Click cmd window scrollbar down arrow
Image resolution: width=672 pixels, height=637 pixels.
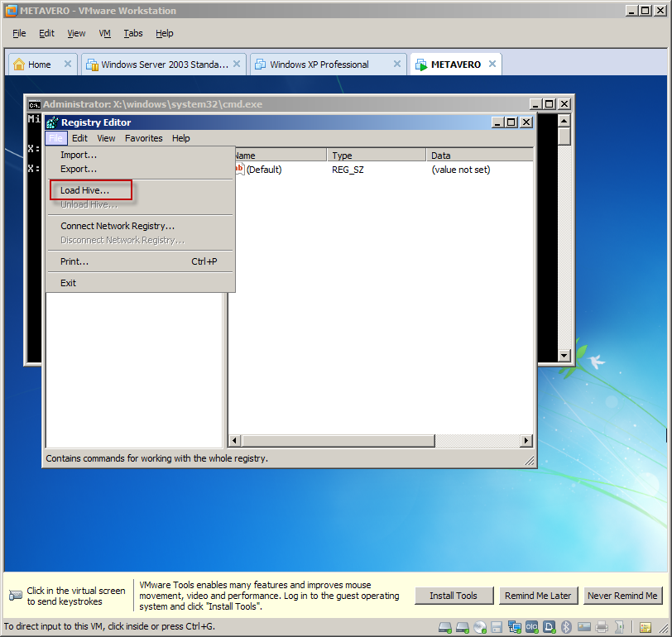tap(564, 355)
